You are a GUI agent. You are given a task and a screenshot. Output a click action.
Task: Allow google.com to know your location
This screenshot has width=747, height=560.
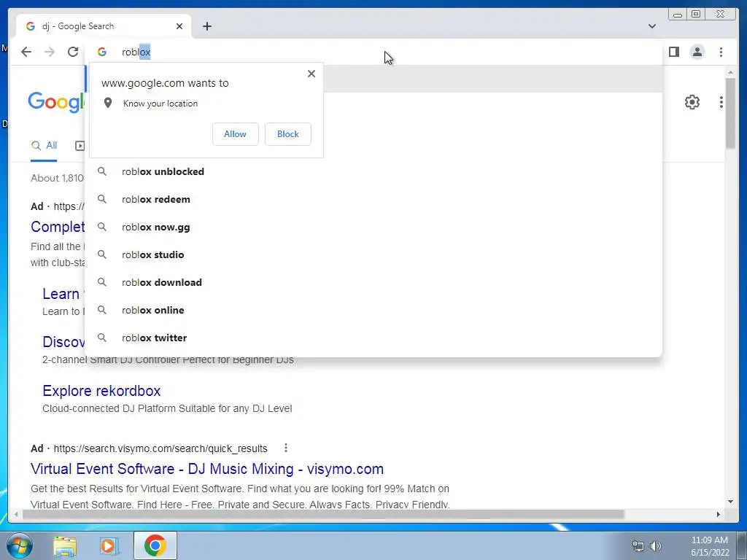pos(236,134)
